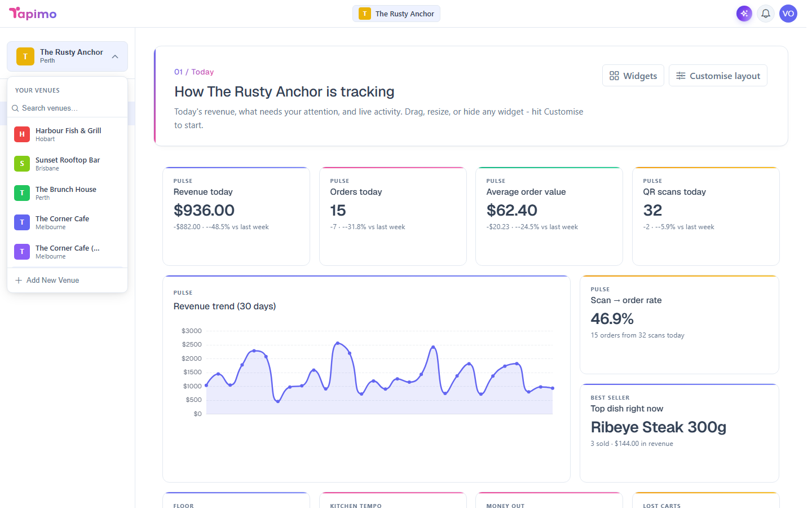Open the Widgets button
812x508 pixels.
[633, 76]
